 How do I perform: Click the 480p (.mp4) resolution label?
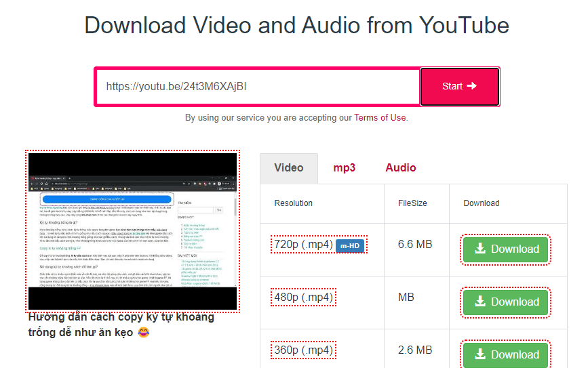[303, 297]
